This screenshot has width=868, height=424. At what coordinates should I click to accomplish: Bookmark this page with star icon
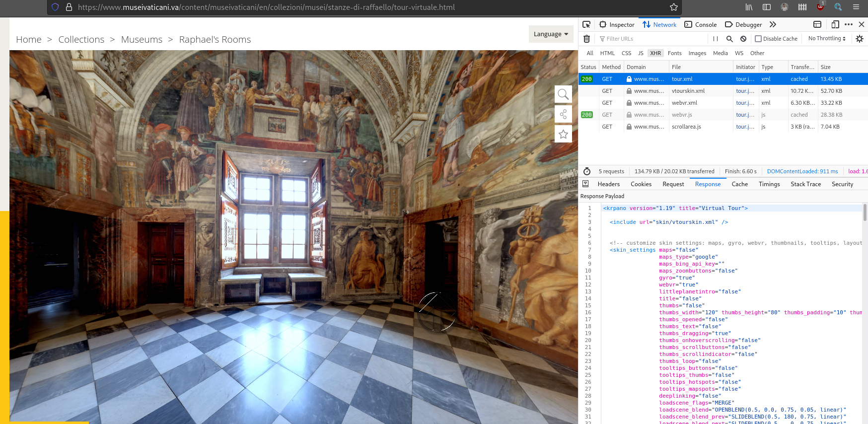tap(674, 7)
